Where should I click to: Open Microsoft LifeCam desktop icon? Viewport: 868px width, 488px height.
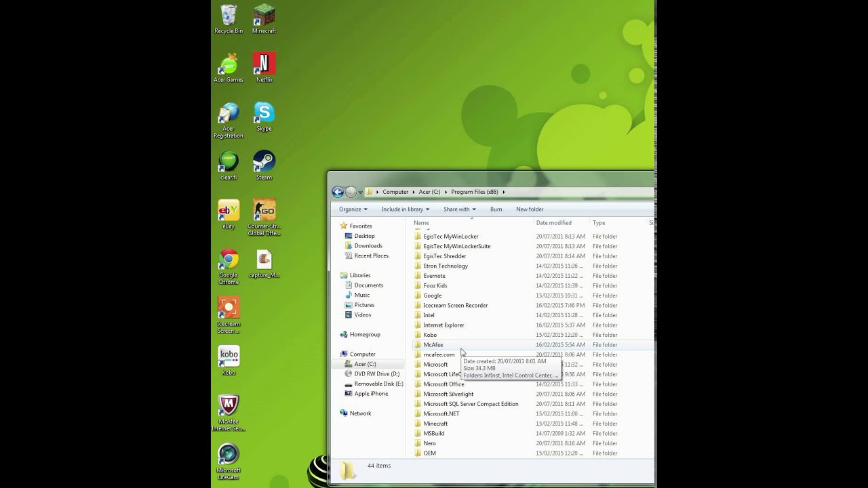[229, 462]
